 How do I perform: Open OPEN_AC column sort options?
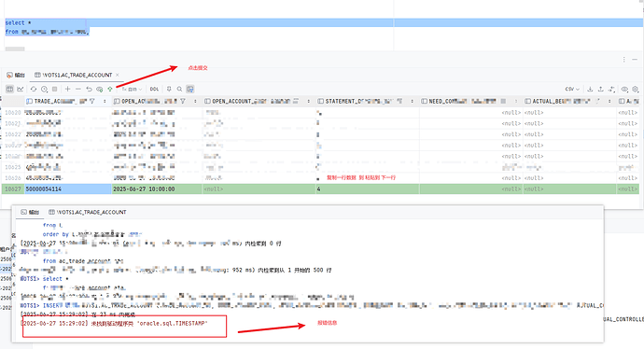[195, 101]
